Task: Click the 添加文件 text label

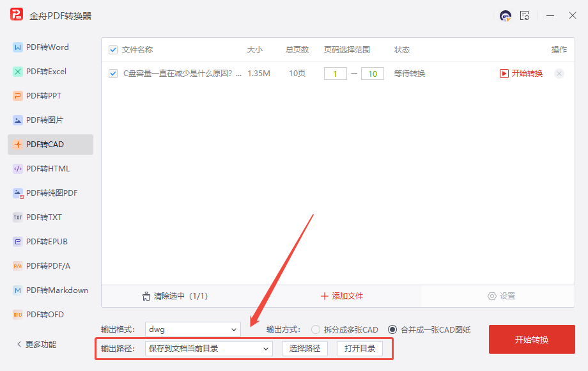Action: pyautogui.click(x=348, y=296)
